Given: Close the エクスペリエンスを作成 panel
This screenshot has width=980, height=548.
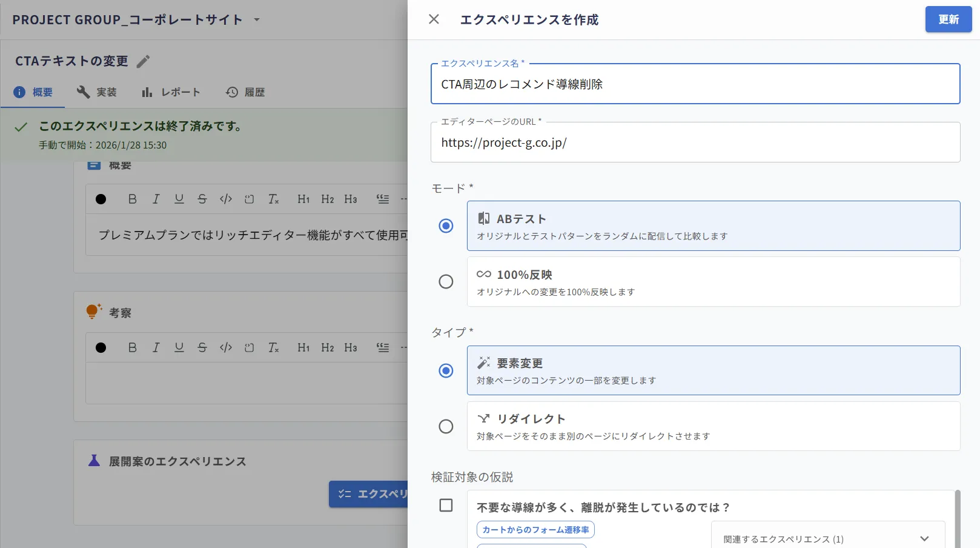Looking at the screenshot, I should click(x=434, y=19).
